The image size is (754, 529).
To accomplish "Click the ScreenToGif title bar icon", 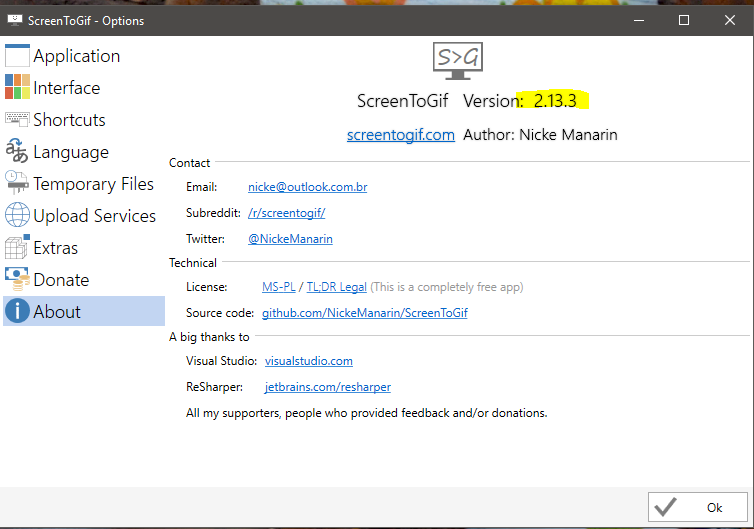I will 15,20.
